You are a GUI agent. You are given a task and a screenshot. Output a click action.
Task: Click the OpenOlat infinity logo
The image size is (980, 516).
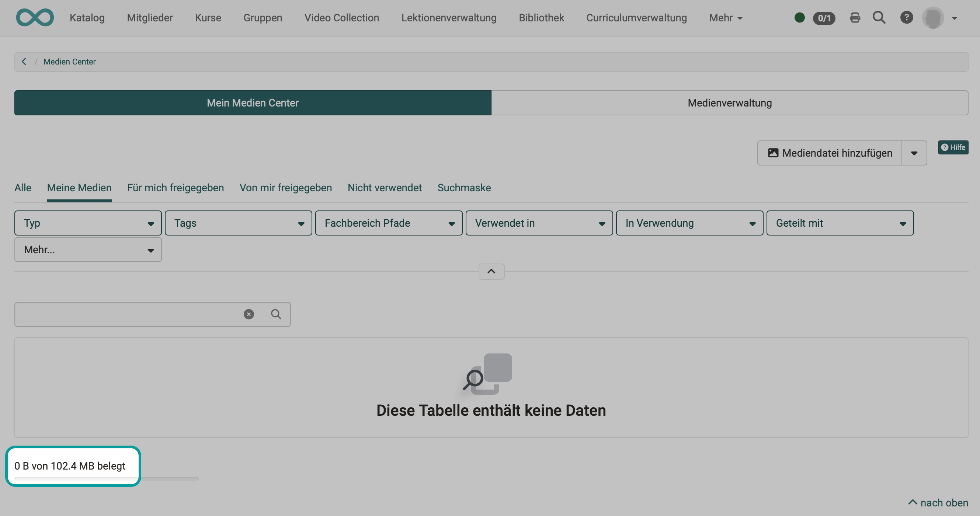click(x=35, y=17)
